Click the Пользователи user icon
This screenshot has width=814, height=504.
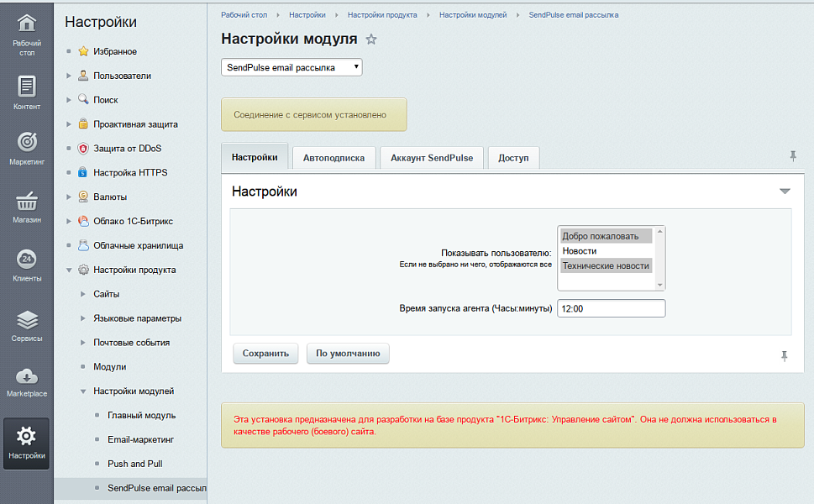[83, 76]
